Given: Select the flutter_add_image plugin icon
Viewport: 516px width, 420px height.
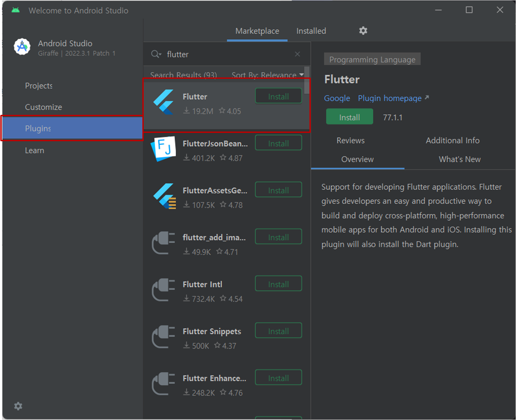Looking at the screenshot, I should 163,243.
